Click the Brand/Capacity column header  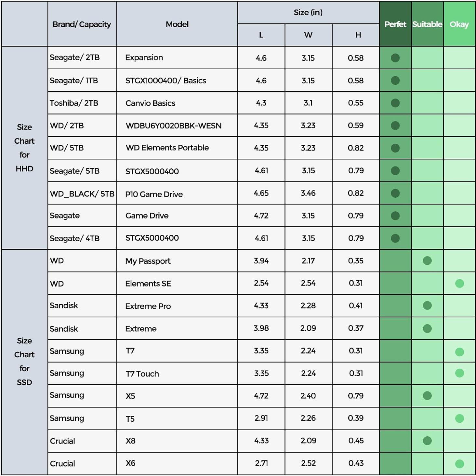(82, 24)
